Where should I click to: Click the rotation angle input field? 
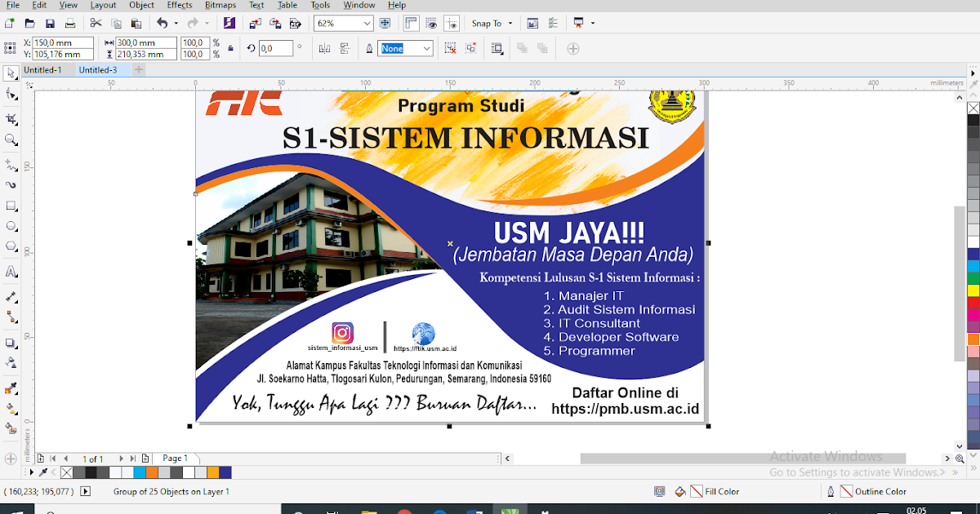[276, 48]
